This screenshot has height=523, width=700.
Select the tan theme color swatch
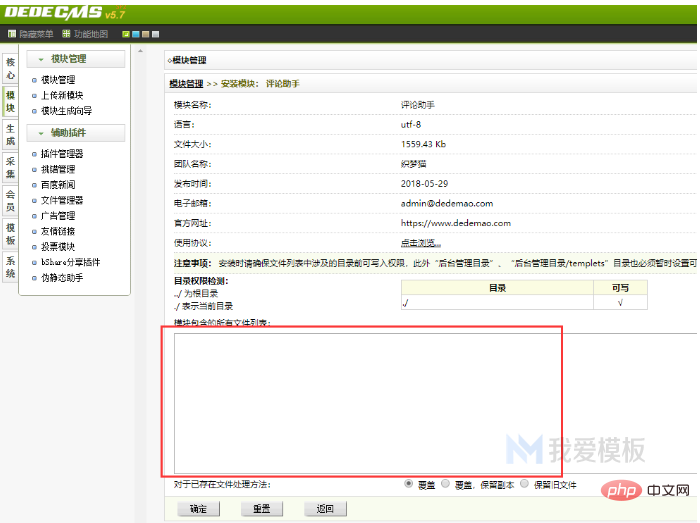point(146,34)
